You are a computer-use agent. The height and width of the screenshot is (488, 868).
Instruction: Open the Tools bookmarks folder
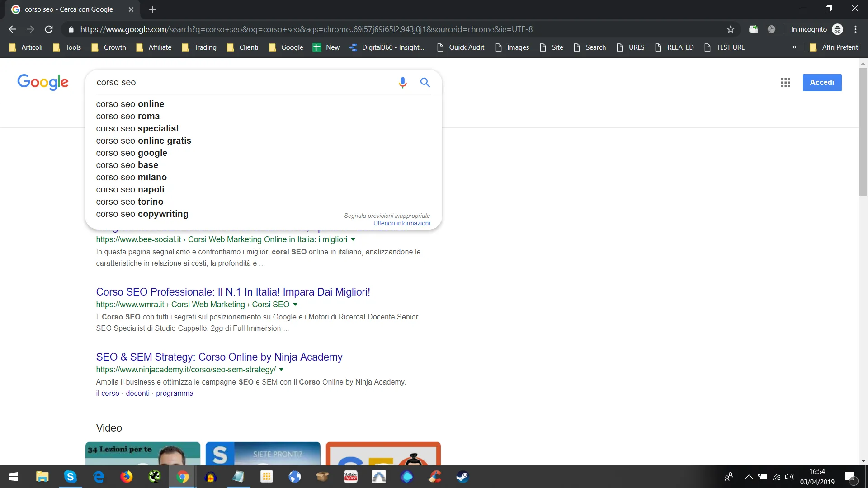click(67, 47)
